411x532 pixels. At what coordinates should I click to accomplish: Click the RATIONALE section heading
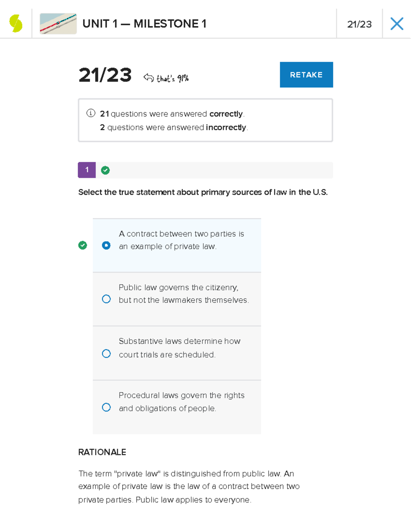(102, 452)
